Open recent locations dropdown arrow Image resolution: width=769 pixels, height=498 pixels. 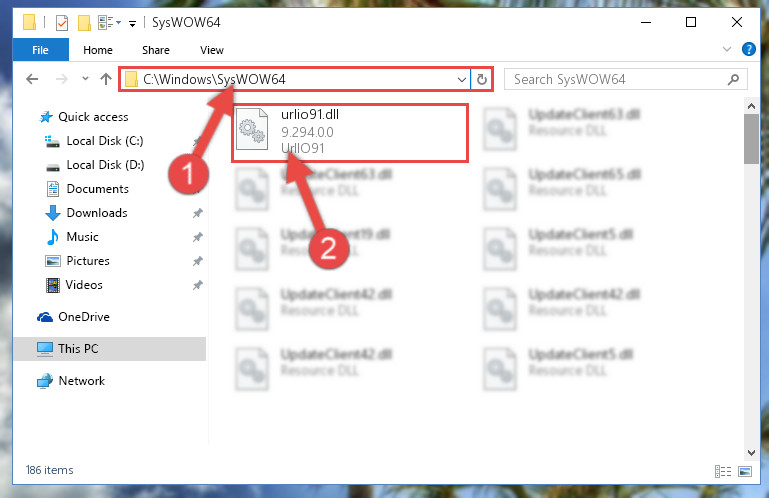85,79
